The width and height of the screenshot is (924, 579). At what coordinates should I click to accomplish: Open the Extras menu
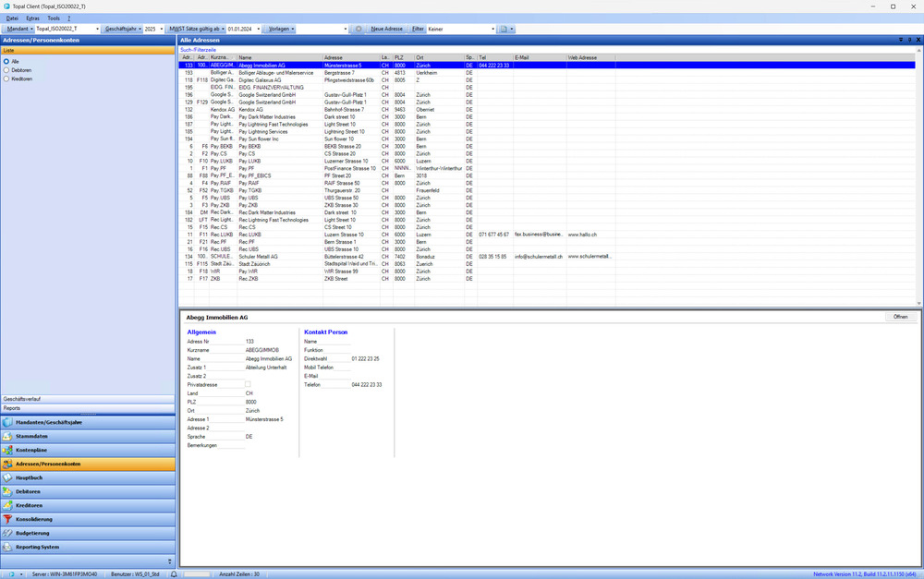point(33,18)
